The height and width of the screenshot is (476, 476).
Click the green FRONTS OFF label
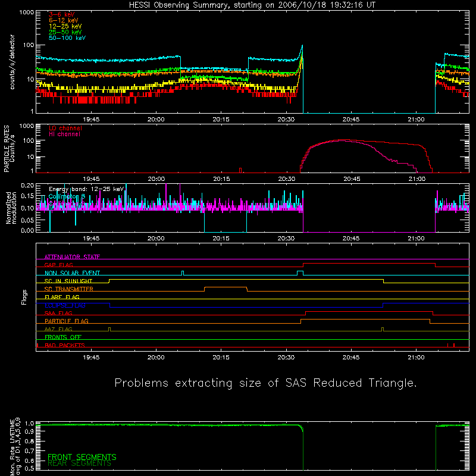point(63,337)
